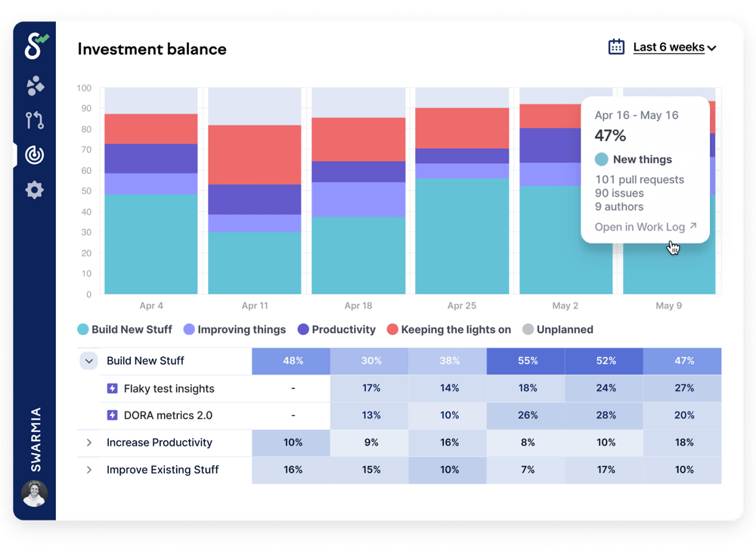Collapse the Build New Stuff row

(x=88, y=361)
